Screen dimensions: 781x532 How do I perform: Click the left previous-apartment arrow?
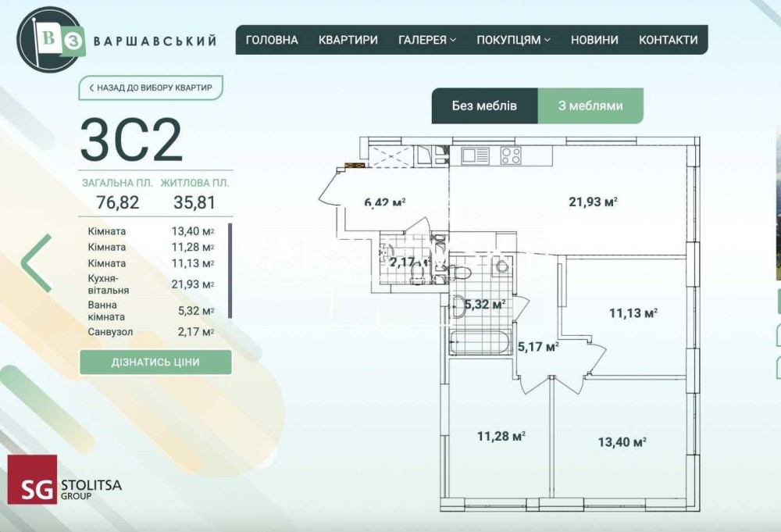37,263
